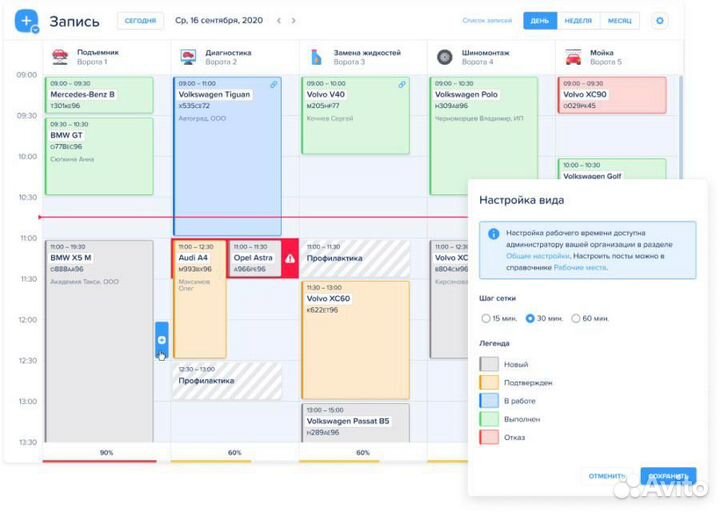
Task: Open date picker Ср, 16 сентября, 2020
Action: point(219,20)
